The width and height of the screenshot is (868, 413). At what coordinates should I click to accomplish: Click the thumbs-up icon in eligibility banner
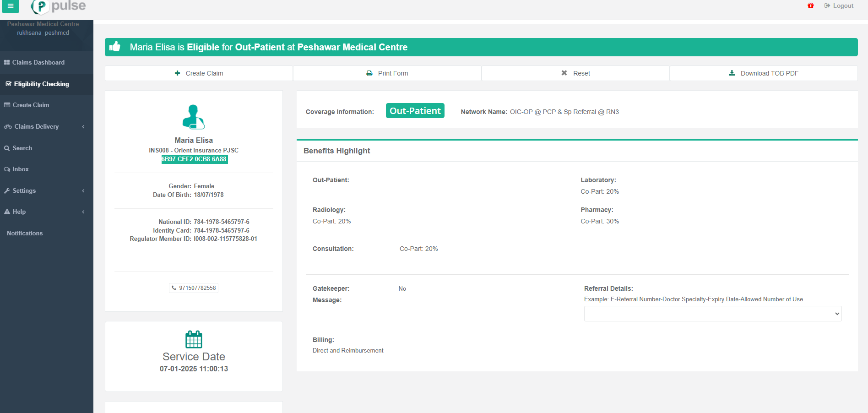click(x=115, y=47)
